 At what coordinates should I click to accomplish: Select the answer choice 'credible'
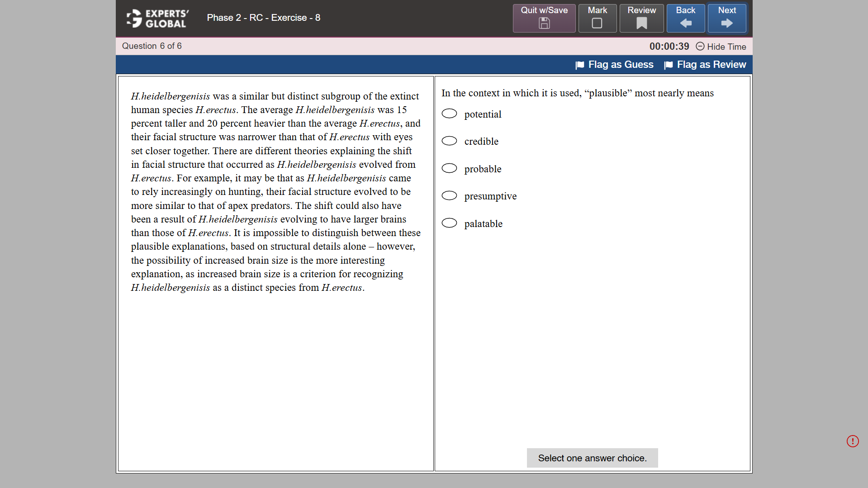pos(449,141)
